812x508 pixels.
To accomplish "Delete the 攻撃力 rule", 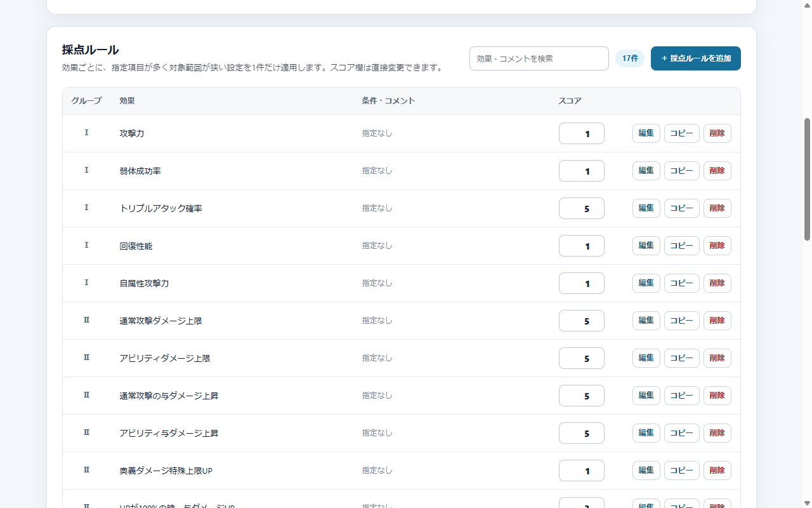I will [x=717, y=133].
